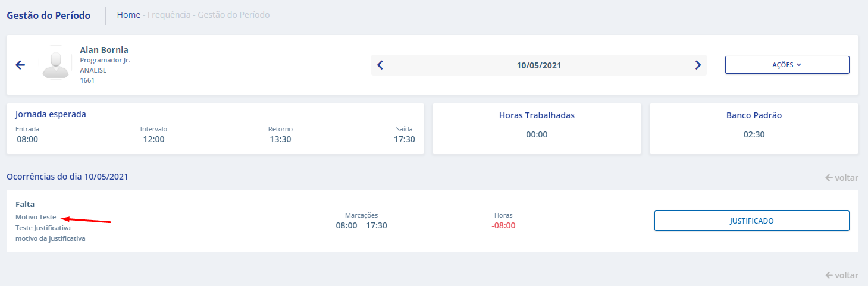
Task: Click the Entrada 08:00 time in Jornada esperada
Action: pyautogui.click(x=27, y=139)
